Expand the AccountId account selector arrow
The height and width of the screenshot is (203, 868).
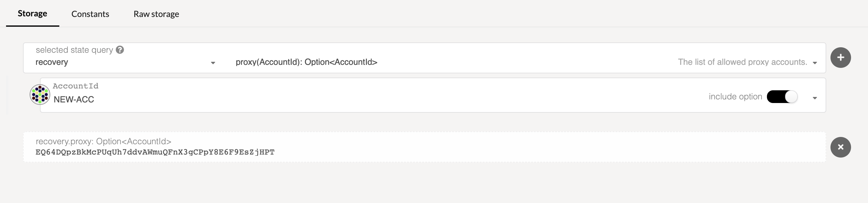point(815,98)
